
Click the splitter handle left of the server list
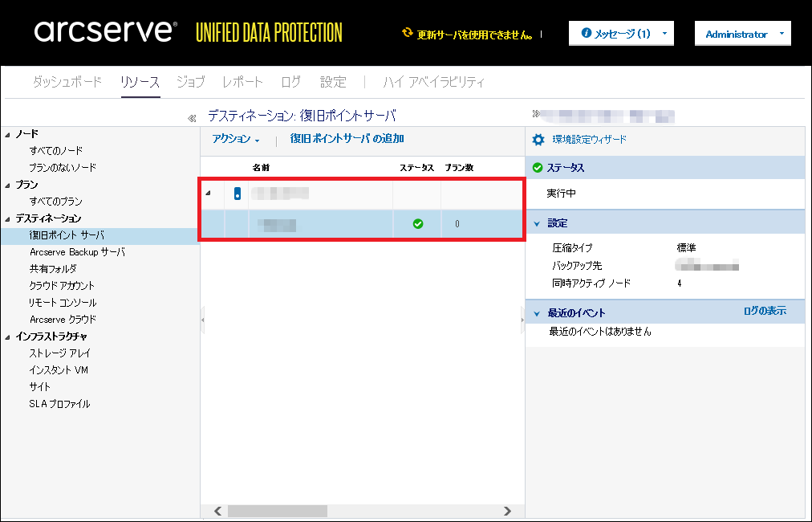(x=202, y=320)
